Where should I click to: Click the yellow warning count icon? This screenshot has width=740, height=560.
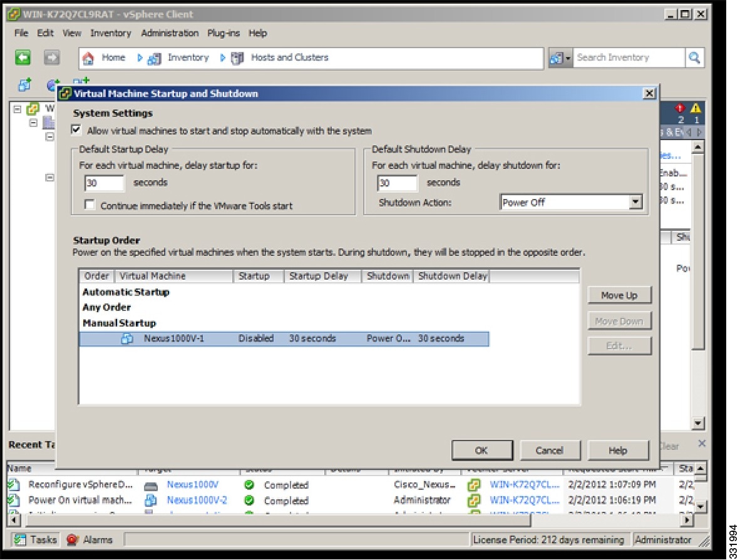point(696,108)
